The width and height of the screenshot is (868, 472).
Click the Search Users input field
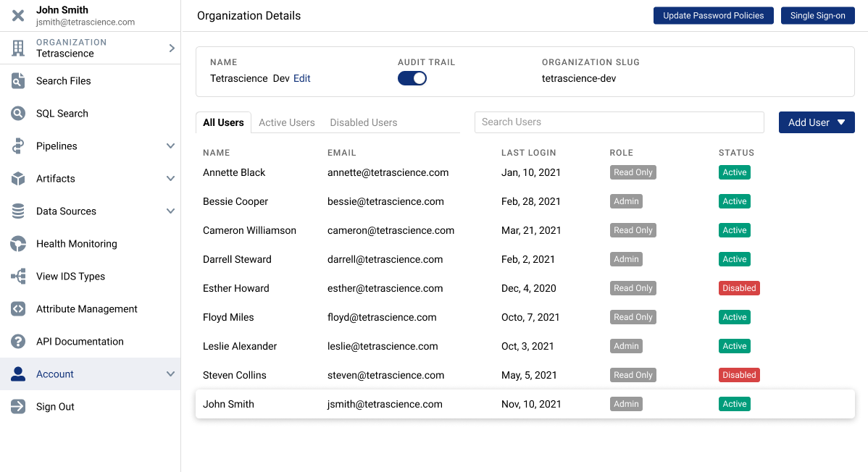(x=619, y=122)
